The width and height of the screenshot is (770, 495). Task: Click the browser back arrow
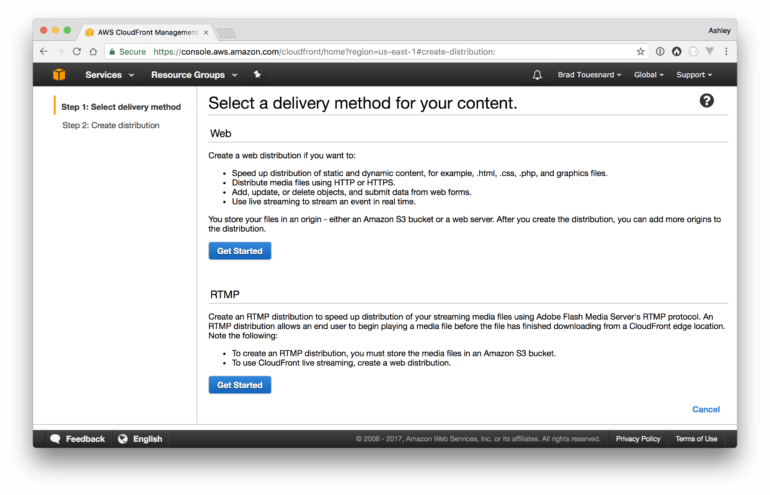point(43,52)
